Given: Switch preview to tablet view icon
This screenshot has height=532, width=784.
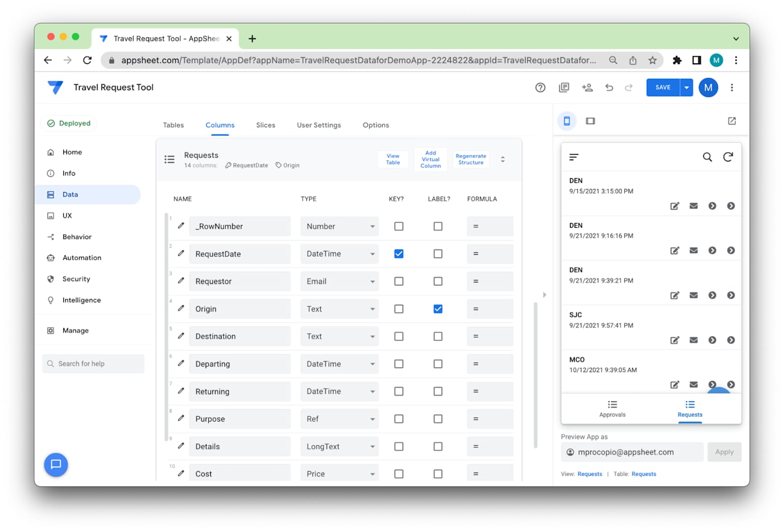Looking at the screenshot, I should (591, 121).
